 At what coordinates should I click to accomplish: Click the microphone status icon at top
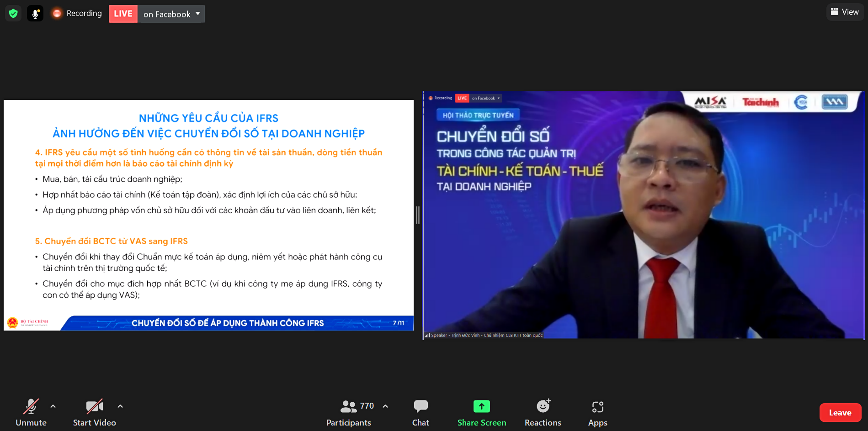point(35,14)
